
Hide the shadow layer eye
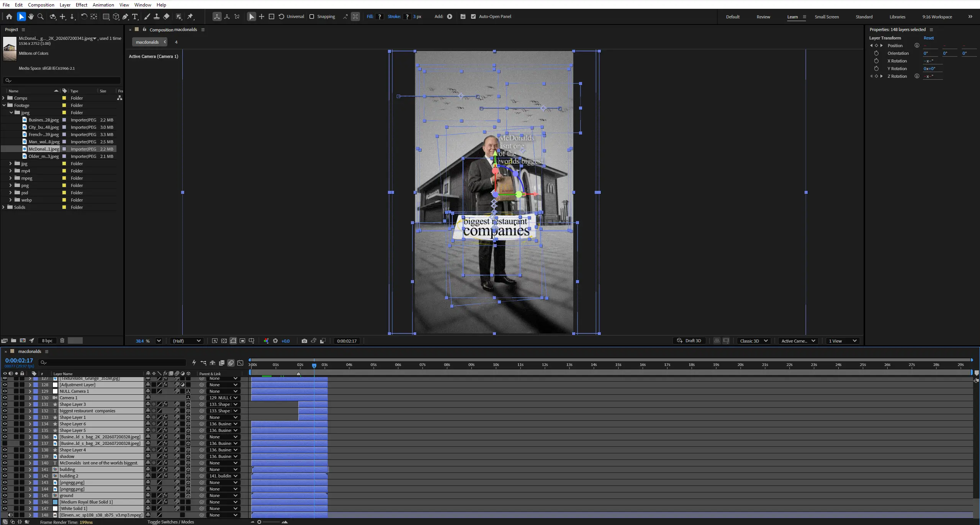coord(5,456)
